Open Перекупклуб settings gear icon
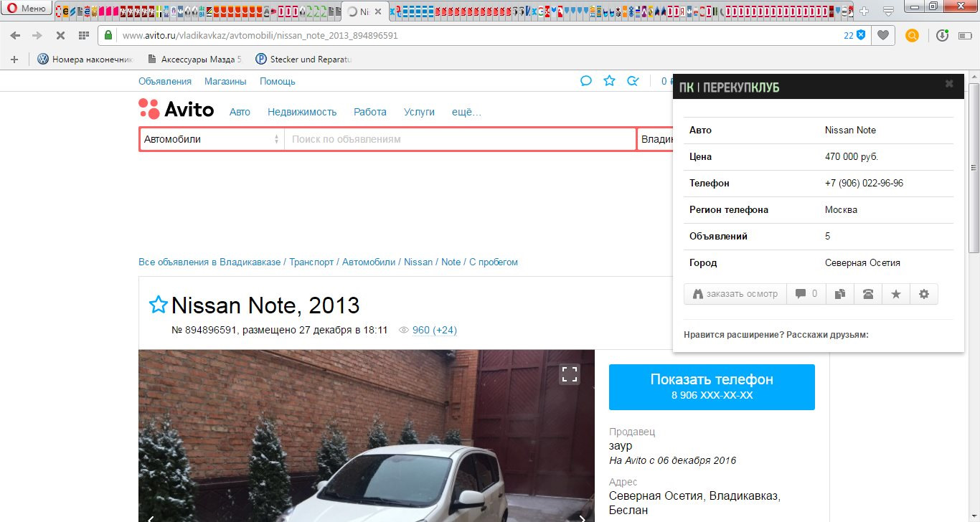 pos(924,294)
